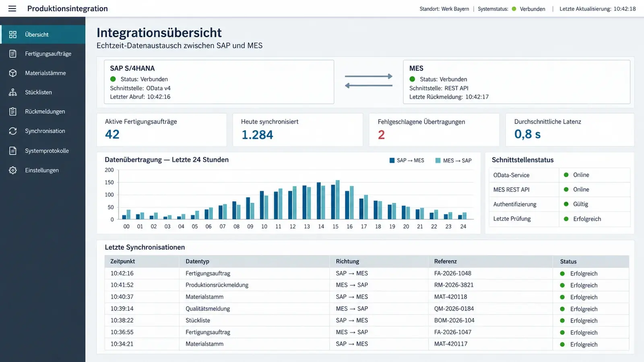Click Produktionsrückmeldung in the table
Image resolution: width=644 pixels, height=362 pixels.
coord(217,285)
